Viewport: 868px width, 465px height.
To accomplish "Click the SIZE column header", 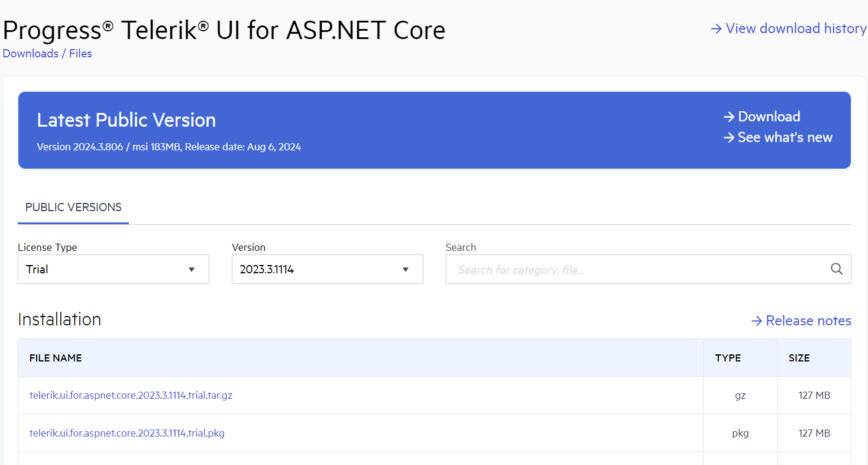I will [x=799, y=358].
